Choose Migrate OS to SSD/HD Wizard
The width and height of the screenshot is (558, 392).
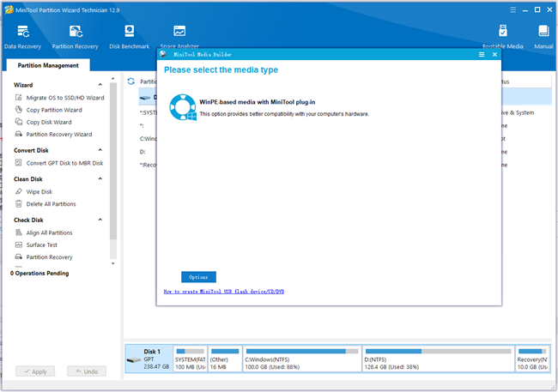[64, 98]
